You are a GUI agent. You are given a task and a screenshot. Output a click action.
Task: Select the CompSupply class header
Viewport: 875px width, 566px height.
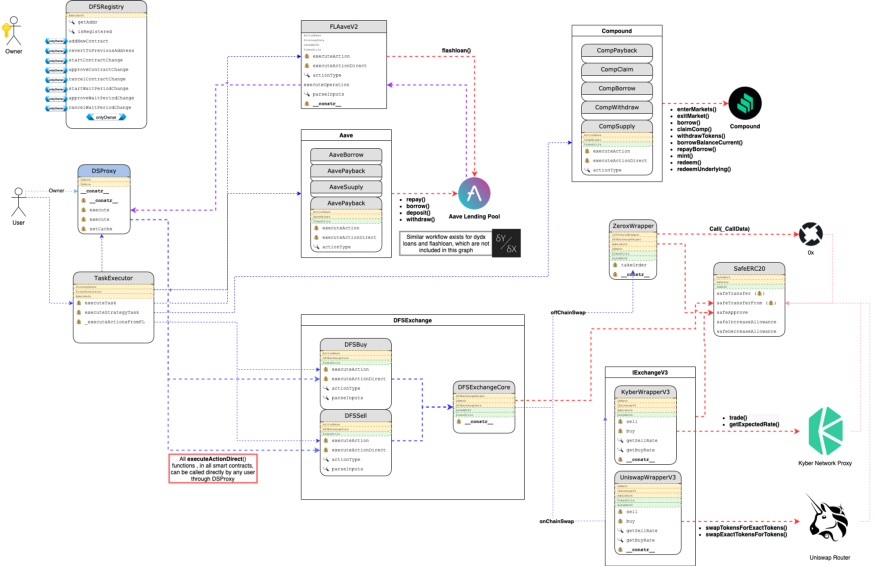pyautogui.click(x=617, y=126)
